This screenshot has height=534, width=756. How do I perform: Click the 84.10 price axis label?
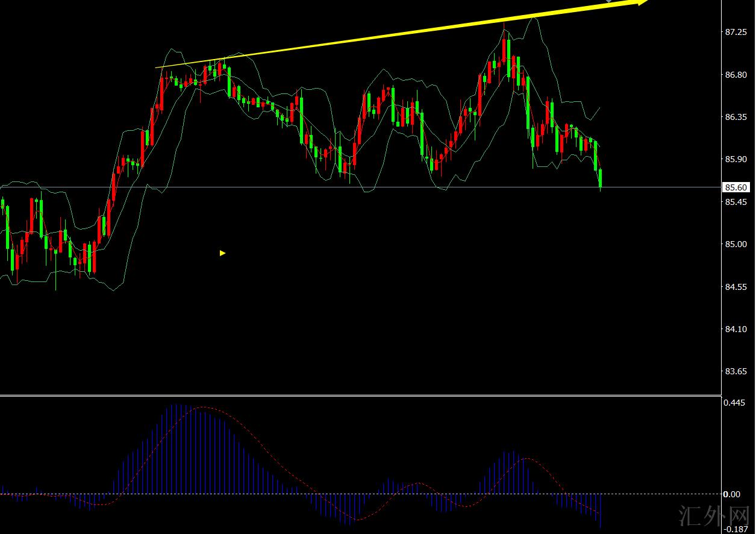pyautogui.click(x=736, y=329)
